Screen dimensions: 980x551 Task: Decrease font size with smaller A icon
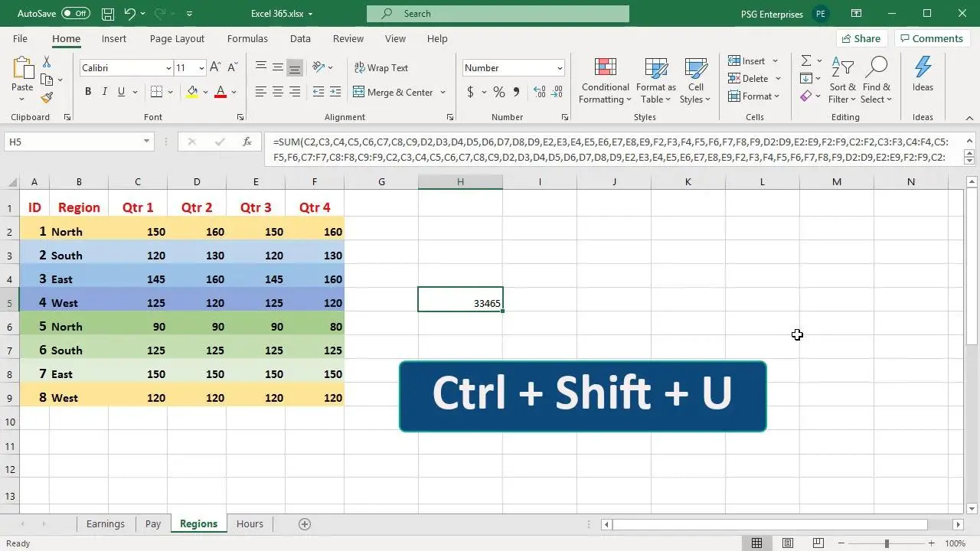[231, 67]
